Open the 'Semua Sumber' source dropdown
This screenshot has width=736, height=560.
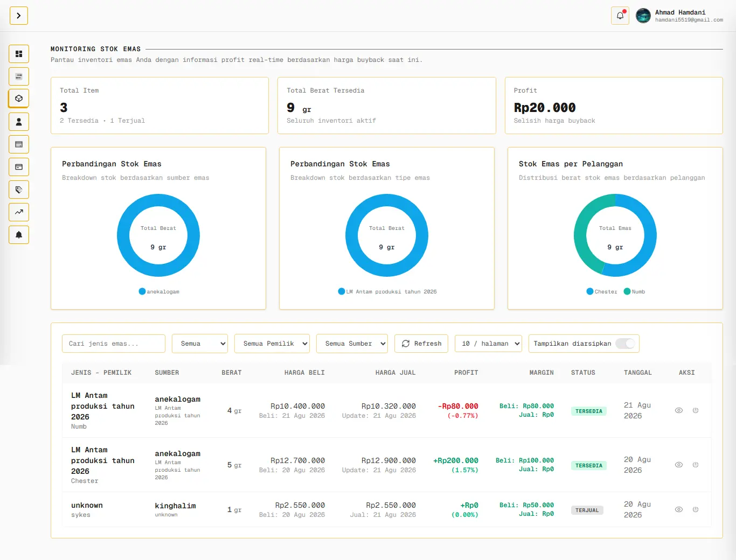coord(352,344)
